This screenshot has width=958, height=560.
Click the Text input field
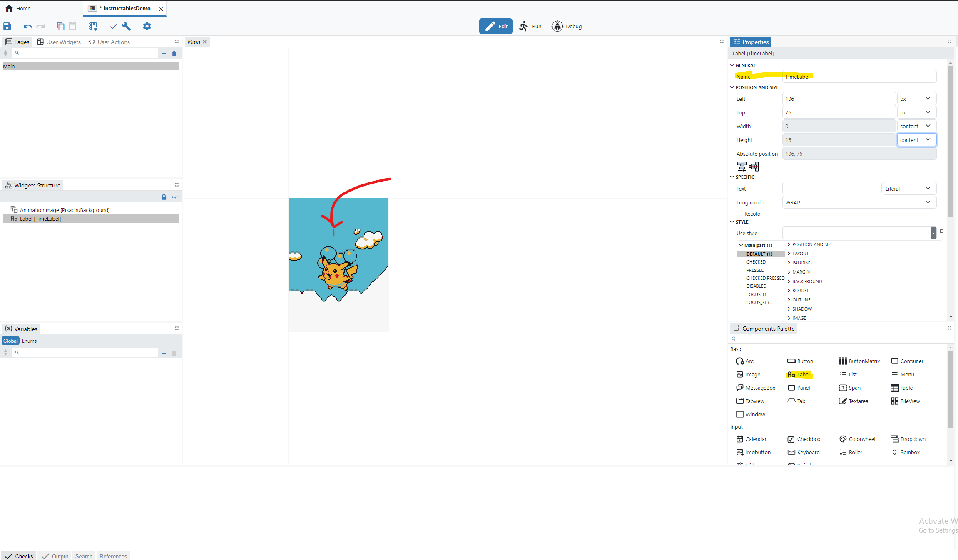point(831,189)
